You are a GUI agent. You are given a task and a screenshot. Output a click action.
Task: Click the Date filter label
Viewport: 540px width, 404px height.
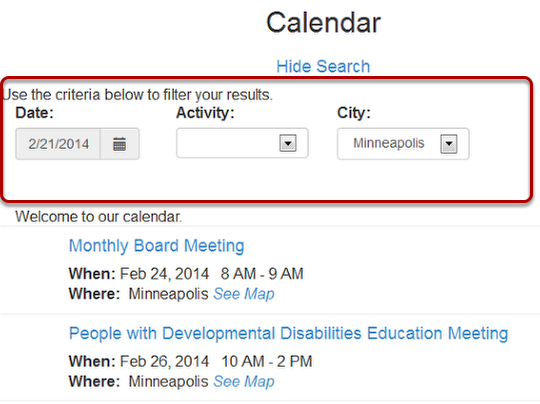coord(34,113)
